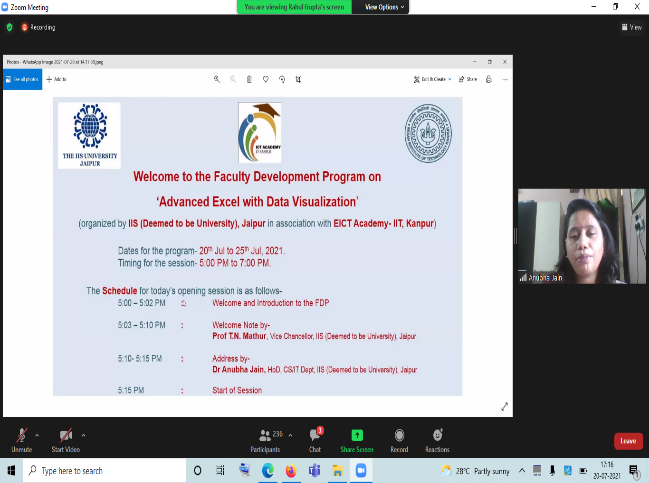Open Edit & Create menu in Photos
This screenshot has height=483, width=649.
432,78
